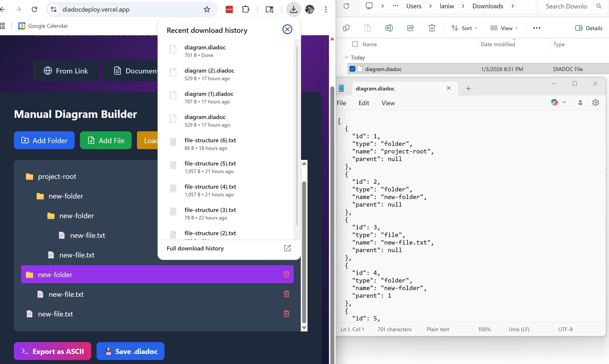Screen dimensions: 609x364
Task: Select the diagram.diadoc Notepad tab
Action: tap(375, 89)
